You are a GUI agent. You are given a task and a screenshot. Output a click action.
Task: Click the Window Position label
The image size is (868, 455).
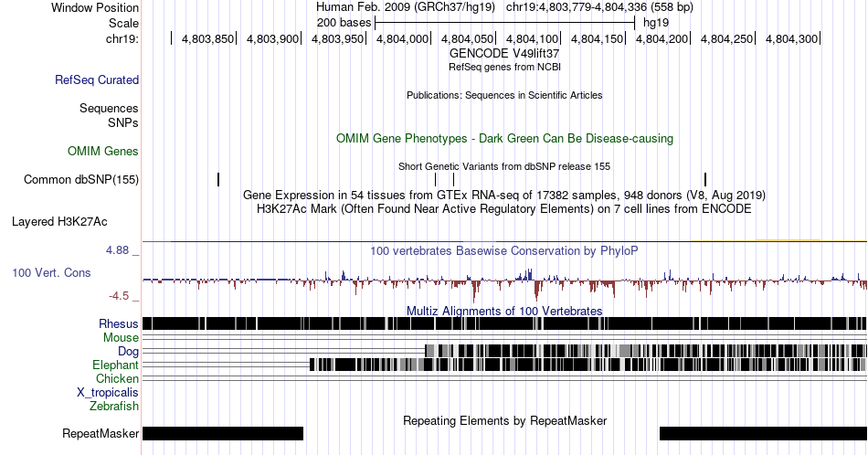tap(95, 7)
